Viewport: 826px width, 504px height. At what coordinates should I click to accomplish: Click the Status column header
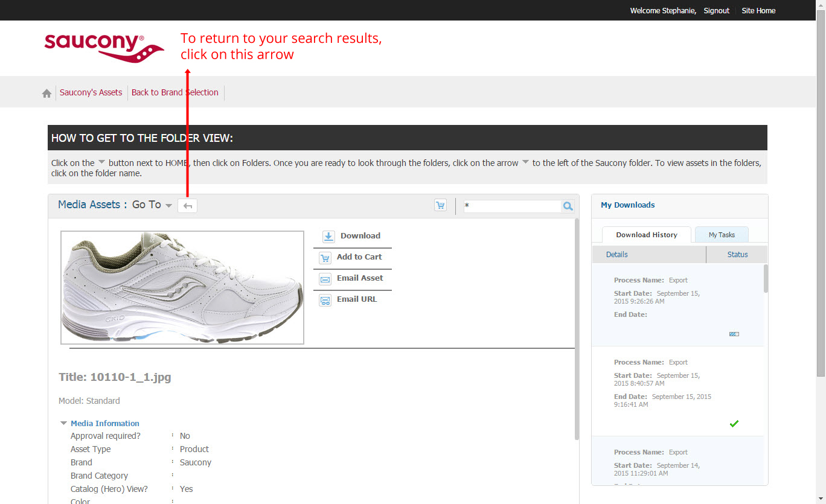click(737, 254)
